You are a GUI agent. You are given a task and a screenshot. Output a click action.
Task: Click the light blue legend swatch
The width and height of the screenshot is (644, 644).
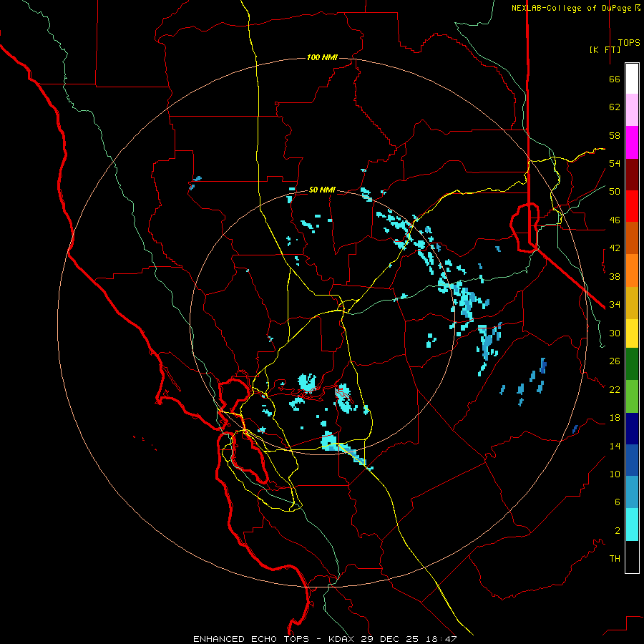[x=632, y=492]
